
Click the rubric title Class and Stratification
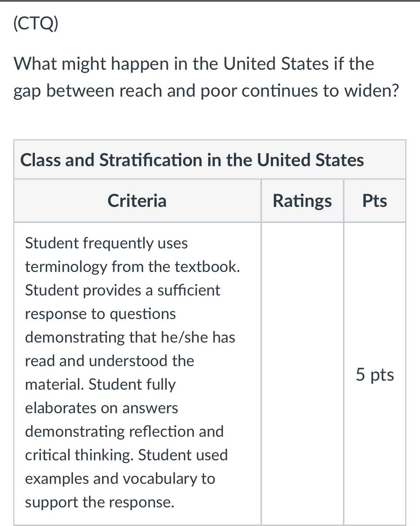click(x=192, y=160)
